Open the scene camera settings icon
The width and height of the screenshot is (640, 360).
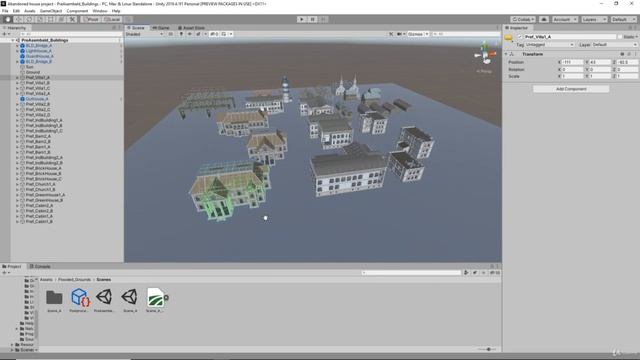400,34
